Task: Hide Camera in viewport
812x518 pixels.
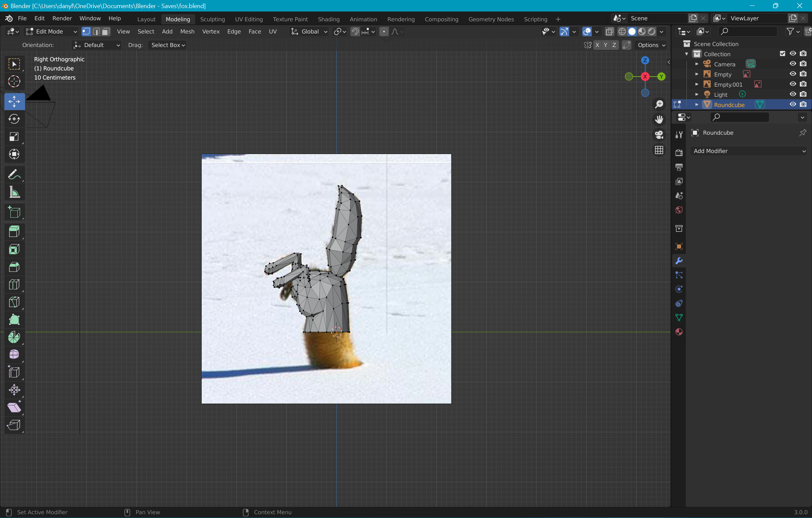Action: point(793,64)
